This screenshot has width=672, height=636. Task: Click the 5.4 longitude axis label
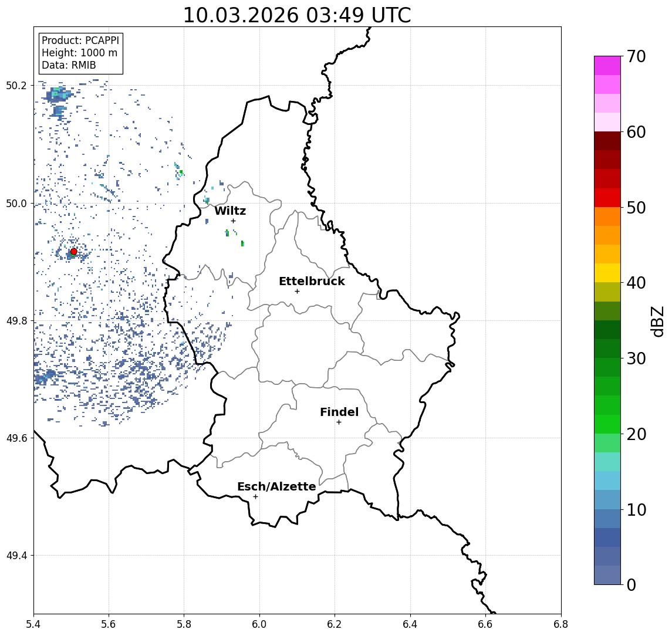34,624
